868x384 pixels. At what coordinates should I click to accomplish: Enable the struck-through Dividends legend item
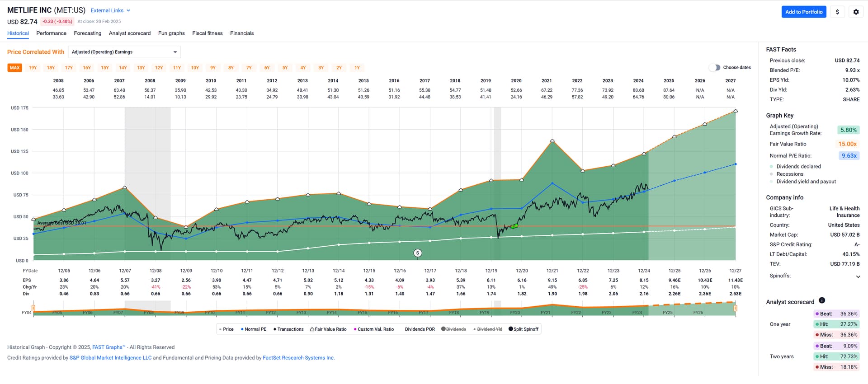tap(453, 329)
